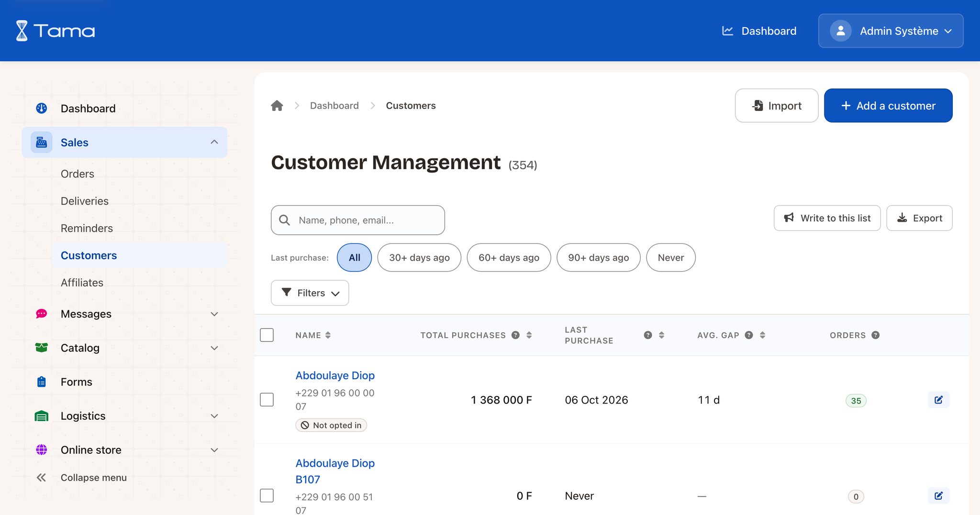Sort by Avg. Gap column arrows
Viewport: 980px width, 515px height.
(x=762, y=335)
